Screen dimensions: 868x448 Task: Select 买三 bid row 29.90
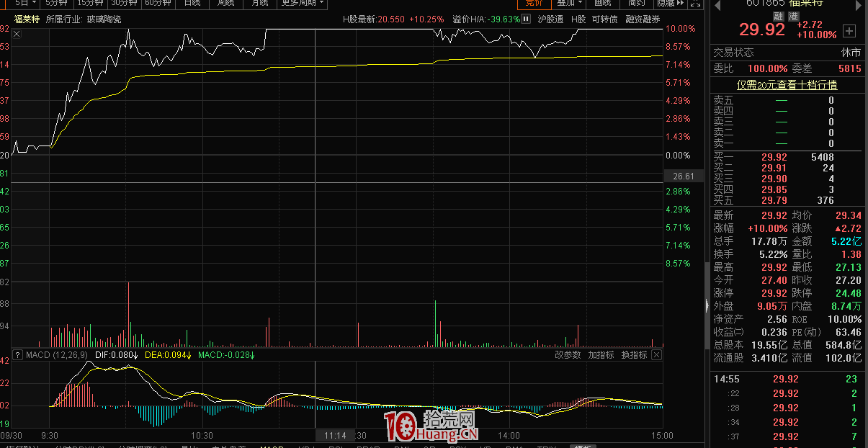788,179
